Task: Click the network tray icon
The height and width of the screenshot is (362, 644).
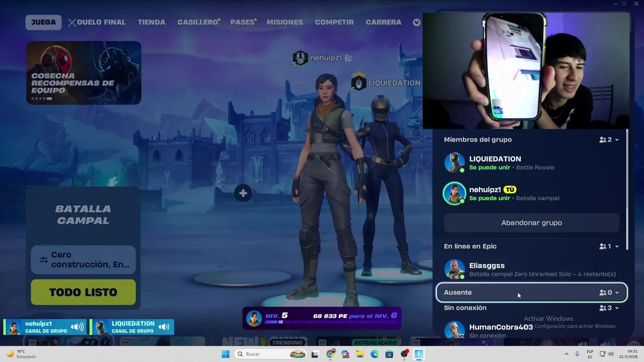Action: [x=603, y=354]
